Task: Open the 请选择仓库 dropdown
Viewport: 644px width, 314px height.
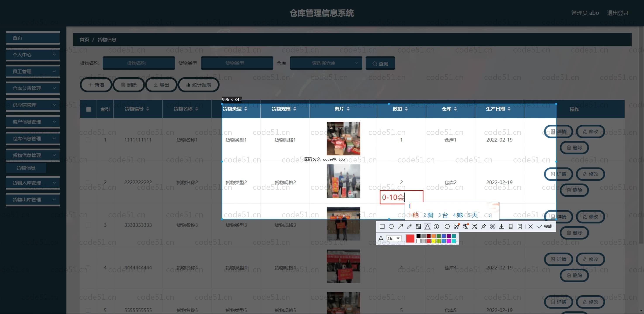Action: 326,63
